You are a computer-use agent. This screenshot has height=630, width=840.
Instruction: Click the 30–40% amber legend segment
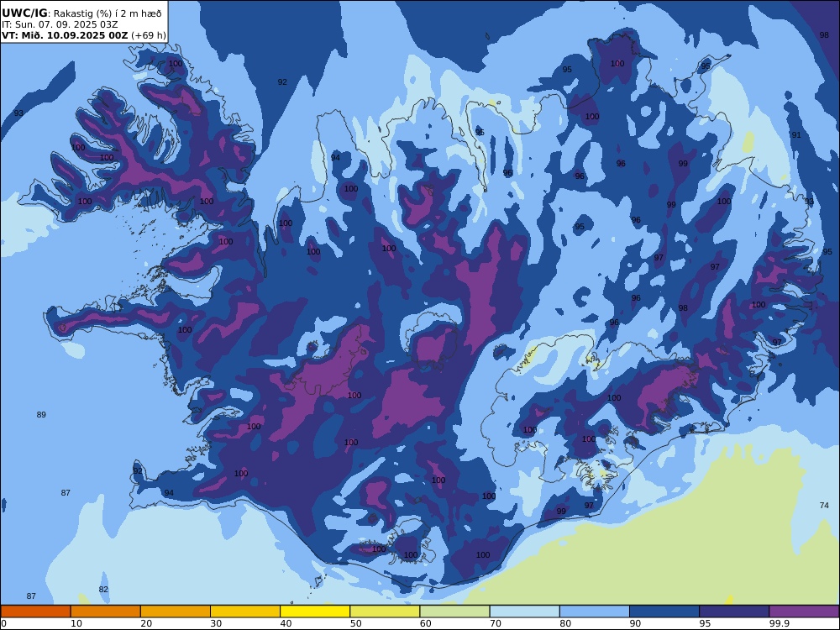[245, 612]
